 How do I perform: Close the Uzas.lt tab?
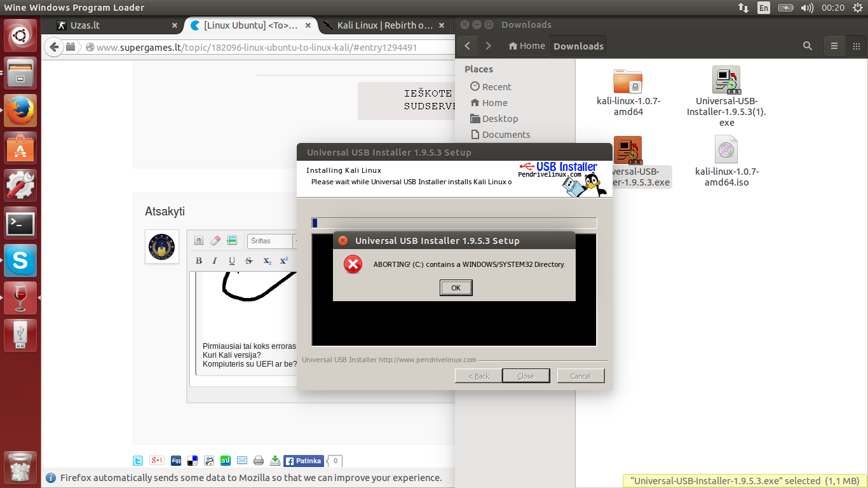[175, 25]
